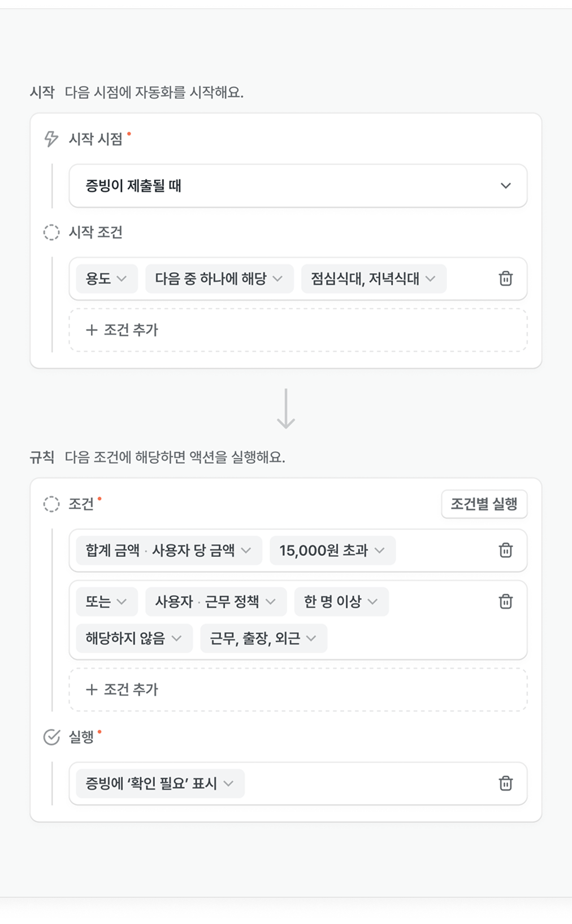
Task: Click the dashed circle icon beside 조건
Action: pyautogui.click(x=51, y=504)
